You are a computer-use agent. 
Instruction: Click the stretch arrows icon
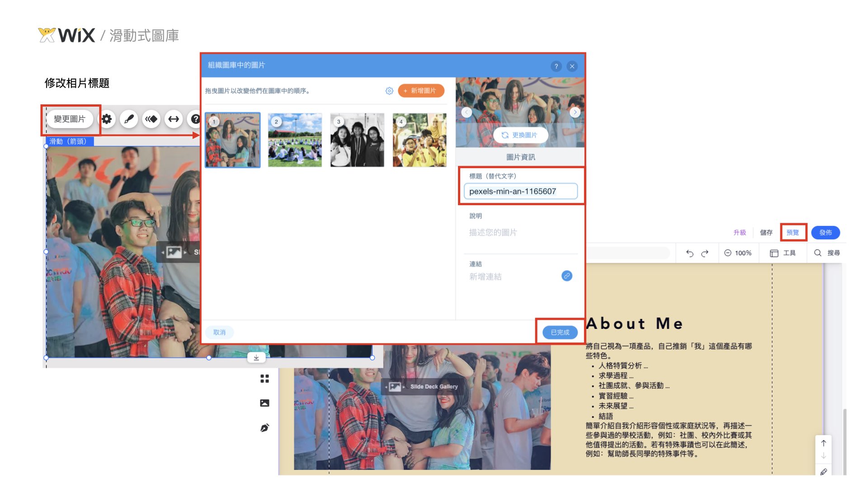(x=174, y=119)
